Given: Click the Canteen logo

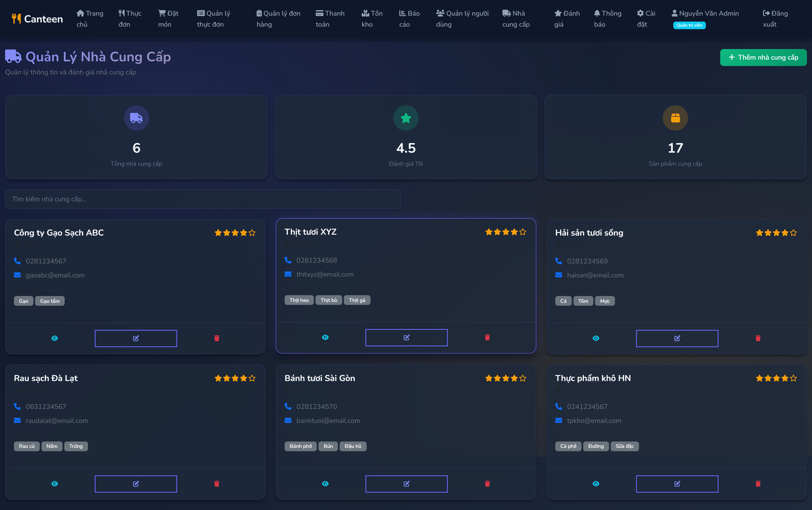Looking at the screenshot, I should pyautogui.click(x=37, y=19).
